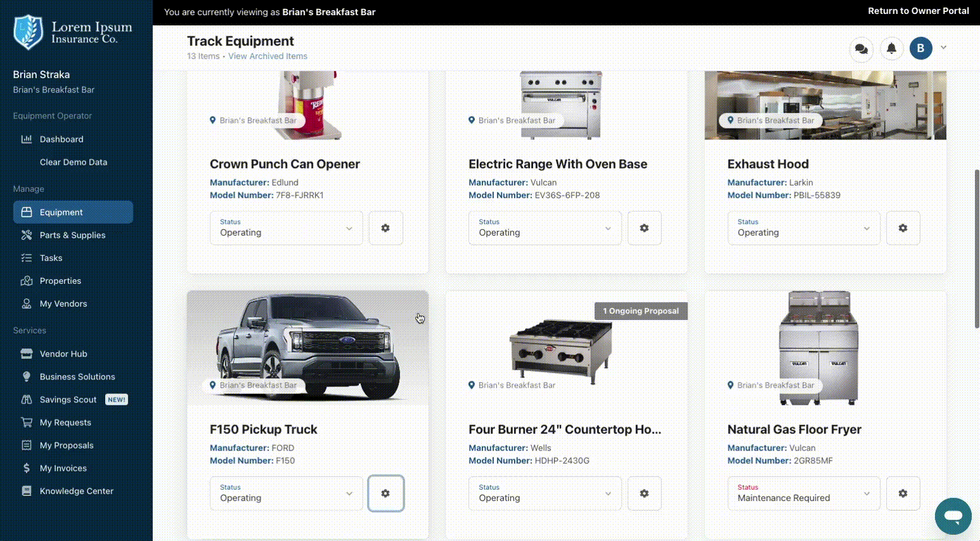Screen dimensions: 980x541
Task: Click the user avatar B icon
Action: [x=921, y=48]
